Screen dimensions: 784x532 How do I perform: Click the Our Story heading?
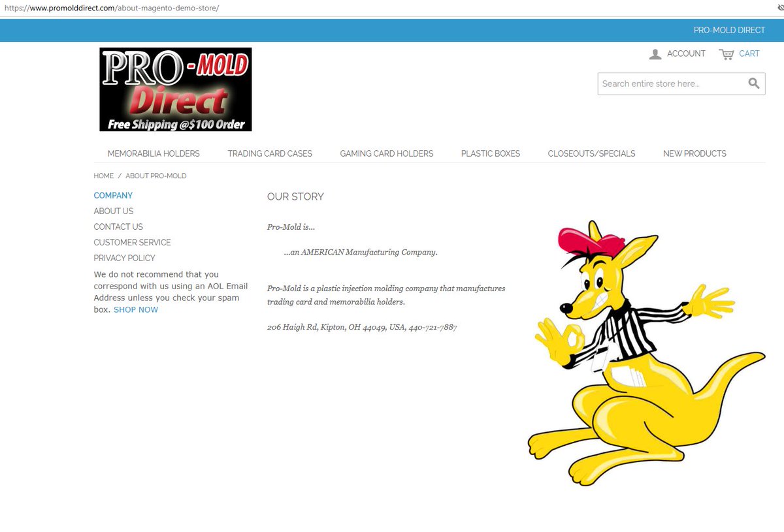point(295,196)
